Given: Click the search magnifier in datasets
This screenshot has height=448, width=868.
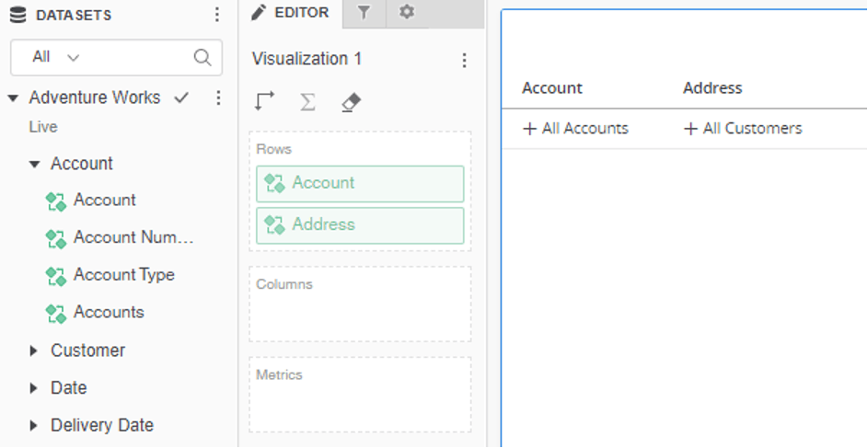Looking at the screenshot, I should [x=203, y=57].
